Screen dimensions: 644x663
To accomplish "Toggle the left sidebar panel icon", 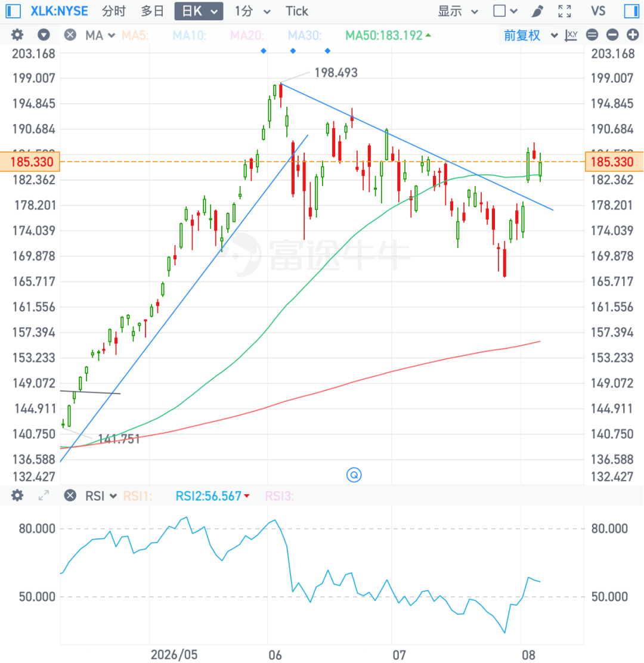I will coord(13,11).
